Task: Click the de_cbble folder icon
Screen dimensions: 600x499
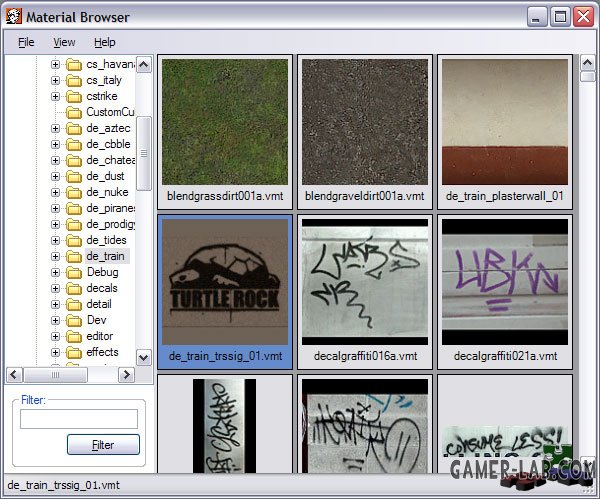Action: (74, 145)
